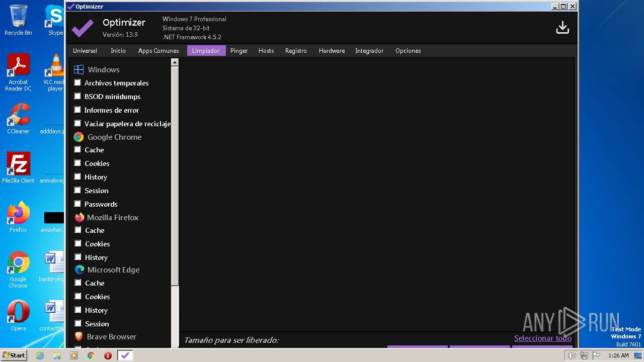Click Internet Explorer taskbar icon

(x=40, y=355)
